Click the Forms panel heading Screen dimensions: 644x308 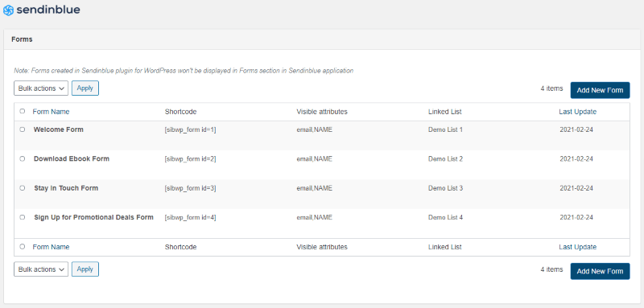pos(22,39)
